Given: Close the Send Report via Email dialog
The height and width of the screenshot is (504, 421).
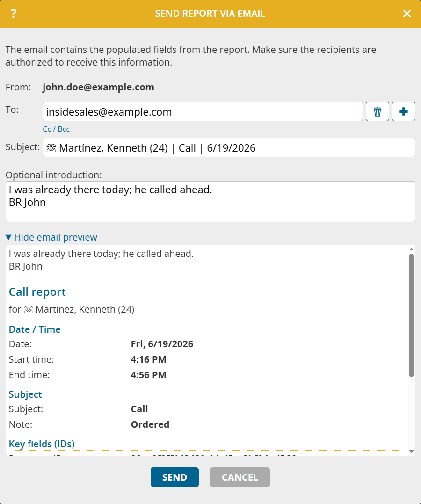Looking at the screenshot, I should pos(407,14).
